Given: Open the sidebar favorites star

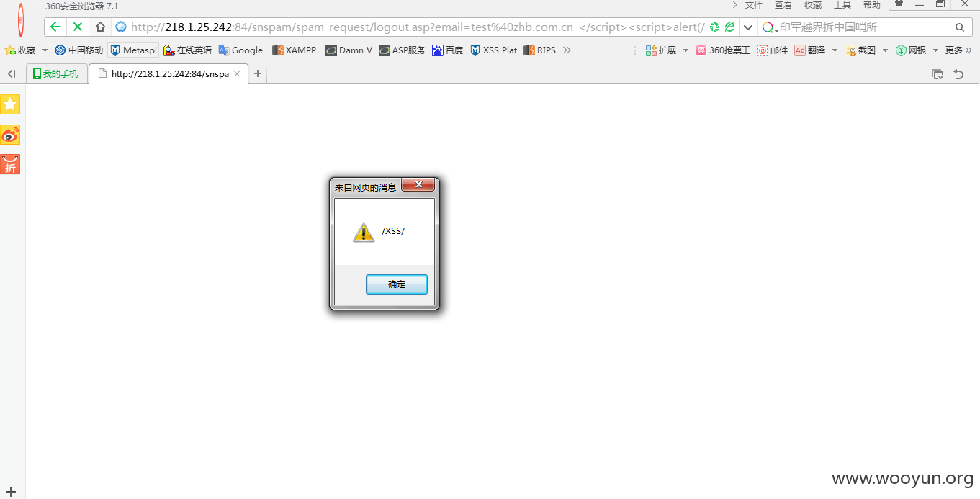Looking at the screenshot, I should tap(10, 104).
